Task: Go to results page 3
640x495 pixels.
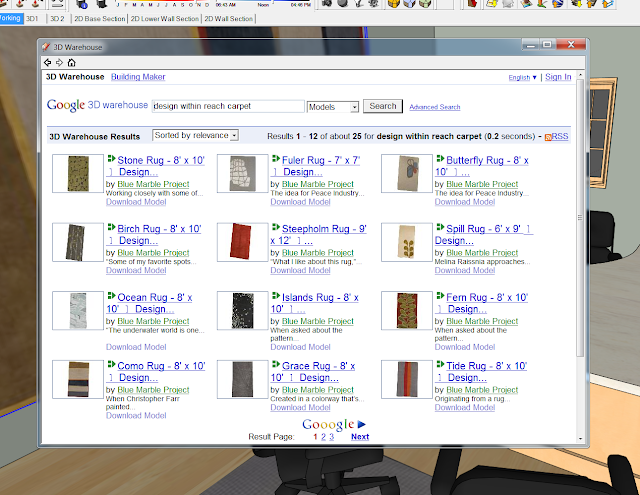Action: [331, 437]
